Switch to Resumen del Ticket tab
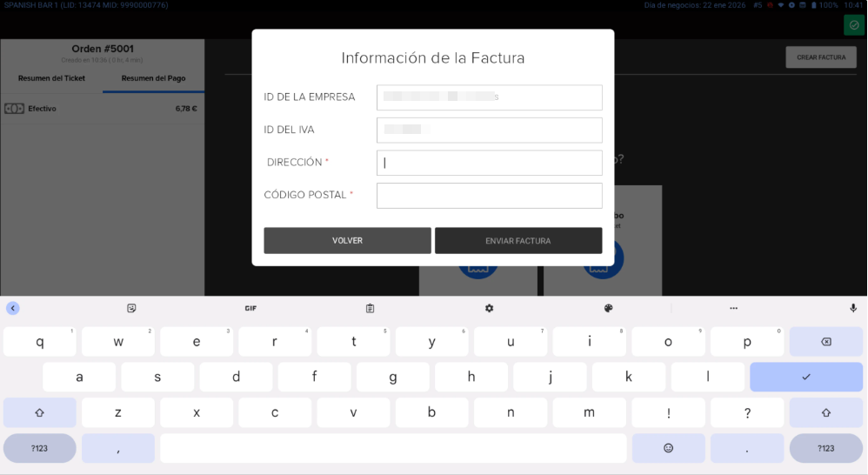The height and width of the screenshot is (475, 868). 51,78
